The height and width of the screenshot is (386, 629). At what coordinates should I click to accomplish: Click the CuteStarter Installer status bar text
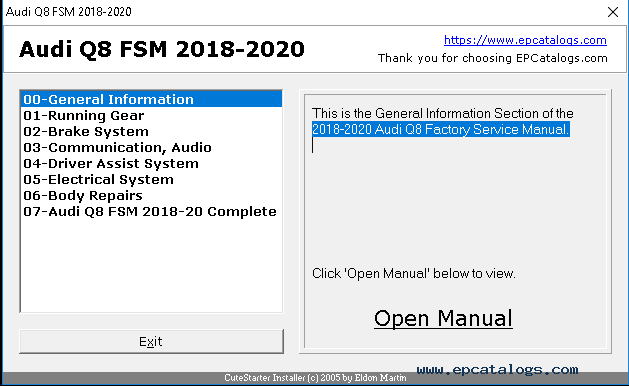point(315,378)
